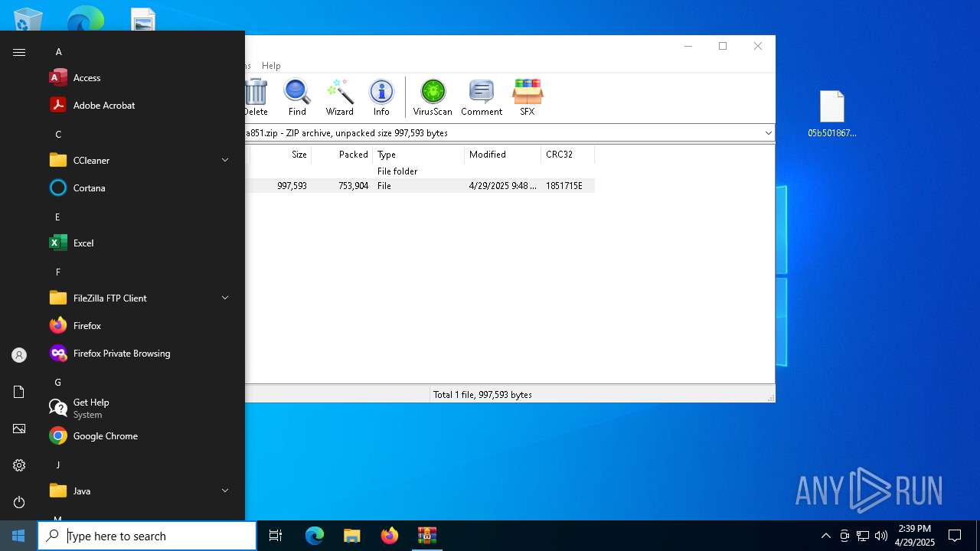980x551 pixels.
Task: Sort by Modified column header
Action: point(502,155)
